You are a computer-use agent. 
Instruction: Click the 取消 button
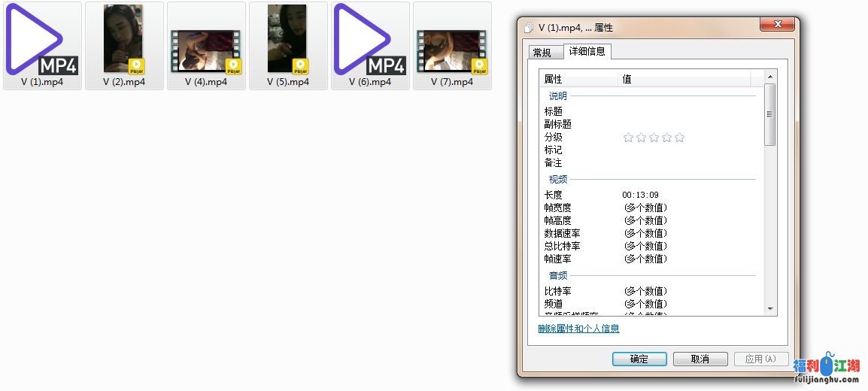(x=700, y=359)
